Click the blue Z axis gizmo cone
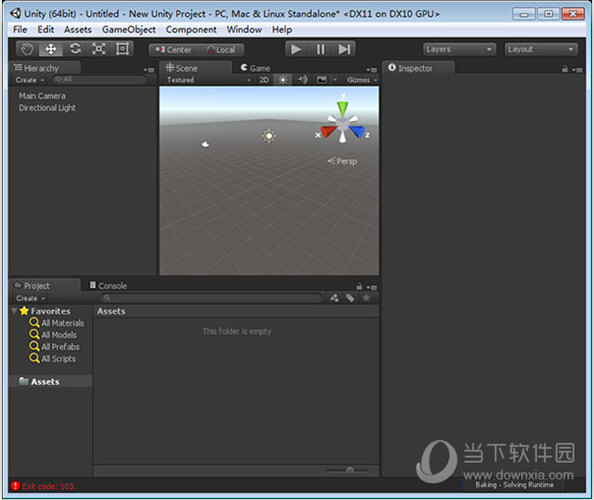Image resolution: width=594 pixels, height=500 pixels. tap(356, 131)
